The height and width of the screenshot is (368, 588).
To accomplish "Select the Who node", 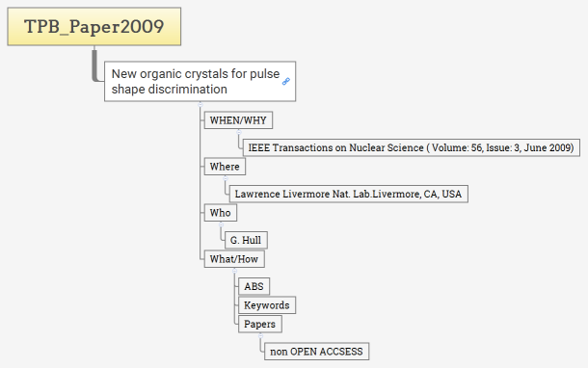I will click(x=221, y=213).
